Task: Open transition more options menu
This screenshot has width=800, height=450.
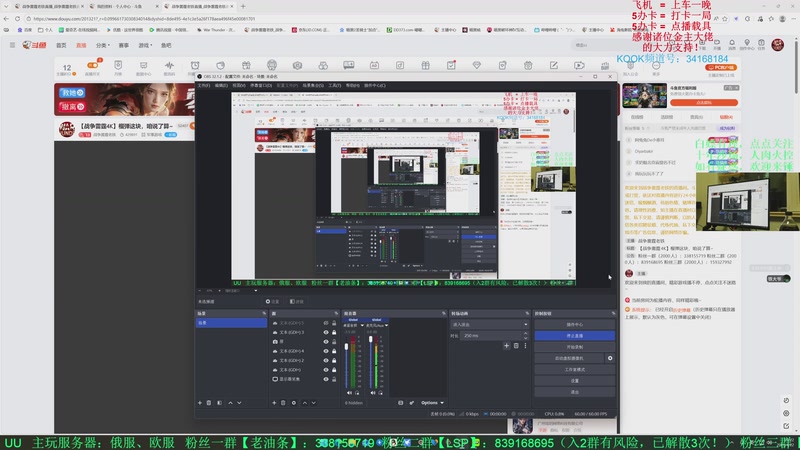Action: pyautogui.click(x=525, y=345)
